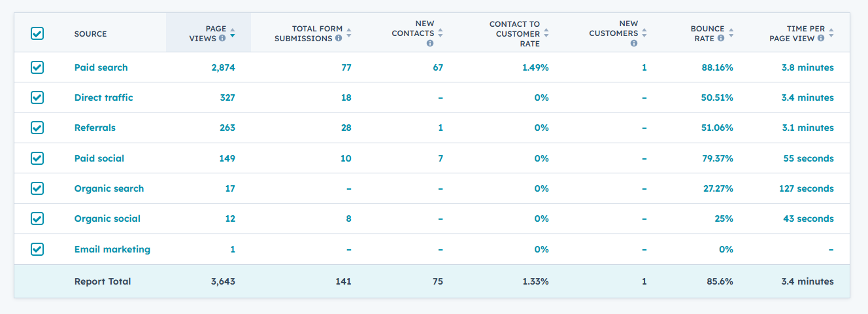Open the Direct traffic source link

tap(103, 97)
